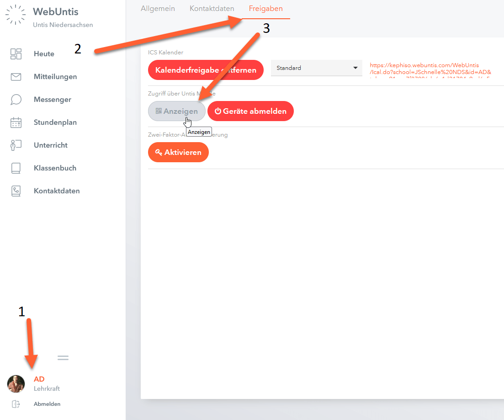The height and width of the screenshot is (420, 504).
Task: Open the Kontaktdaten phone book icon
Action: pyautogui.click(x=16, y=191)
